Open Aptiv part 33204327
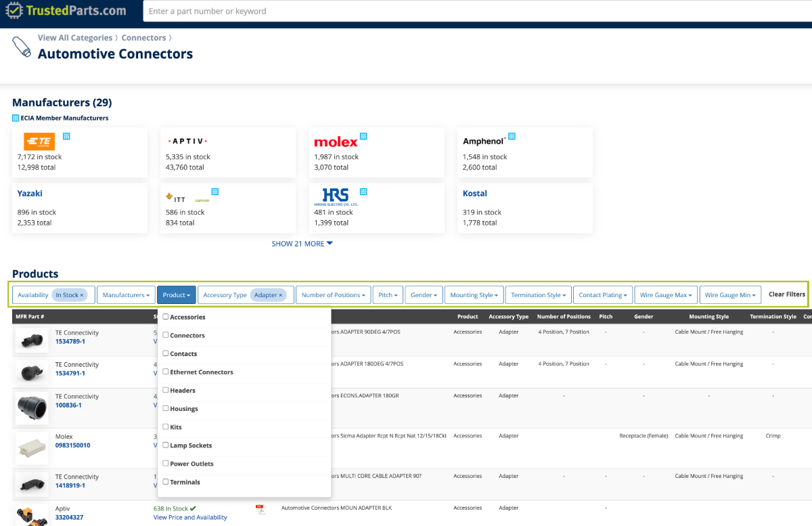 [69, 517]
